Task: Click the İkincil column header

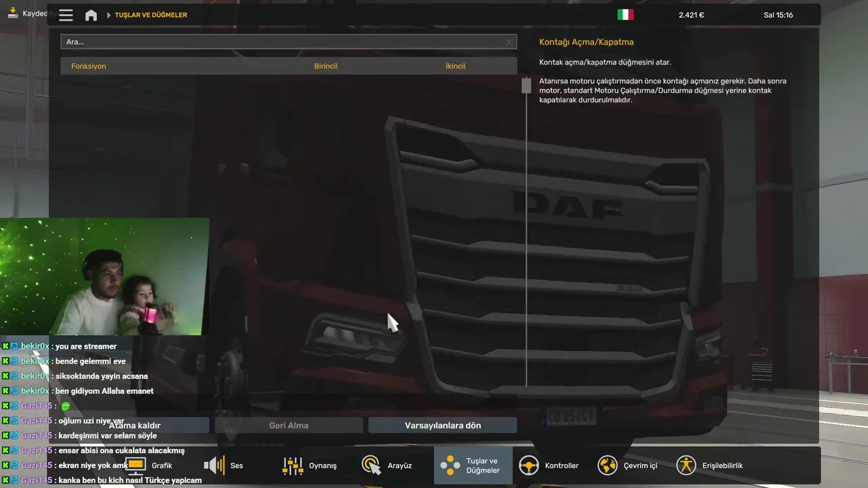Action: coord(455,66)
